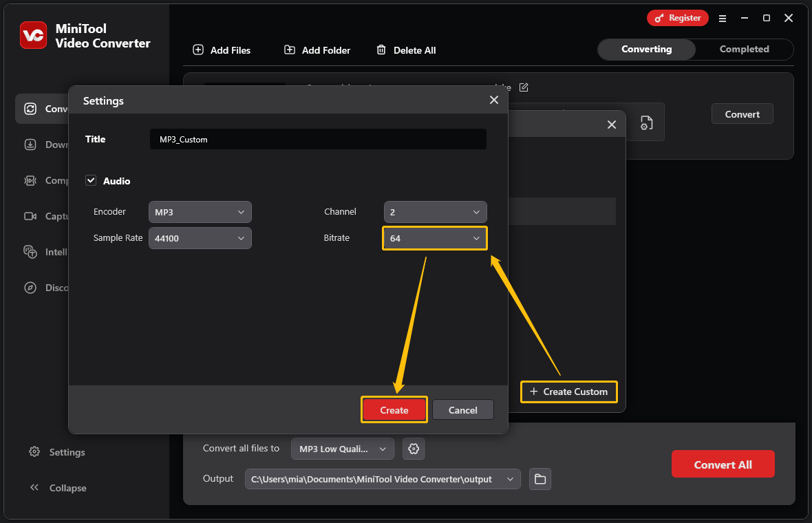Viewport: 812px width, 523px height.
Task: Click the Add Folder icon
Action: pos(290,50)
